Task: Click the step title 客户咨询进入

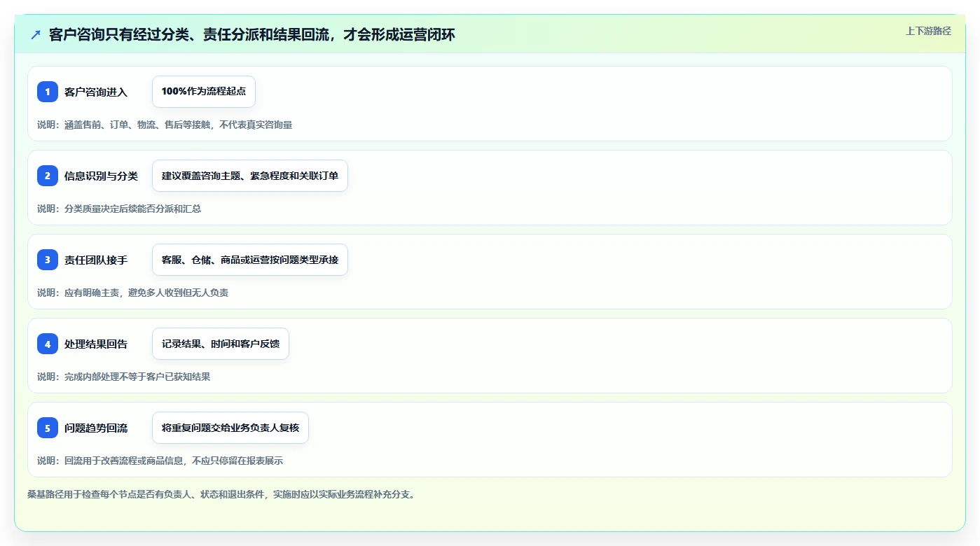Action: [x=96, y=92]
